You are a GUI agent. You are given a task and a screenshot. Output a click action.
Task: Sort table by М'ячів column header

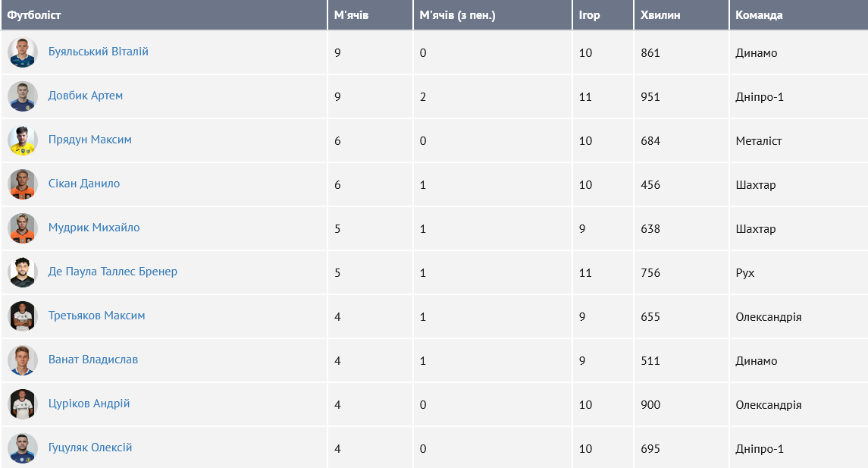click(x=352, y=15)
